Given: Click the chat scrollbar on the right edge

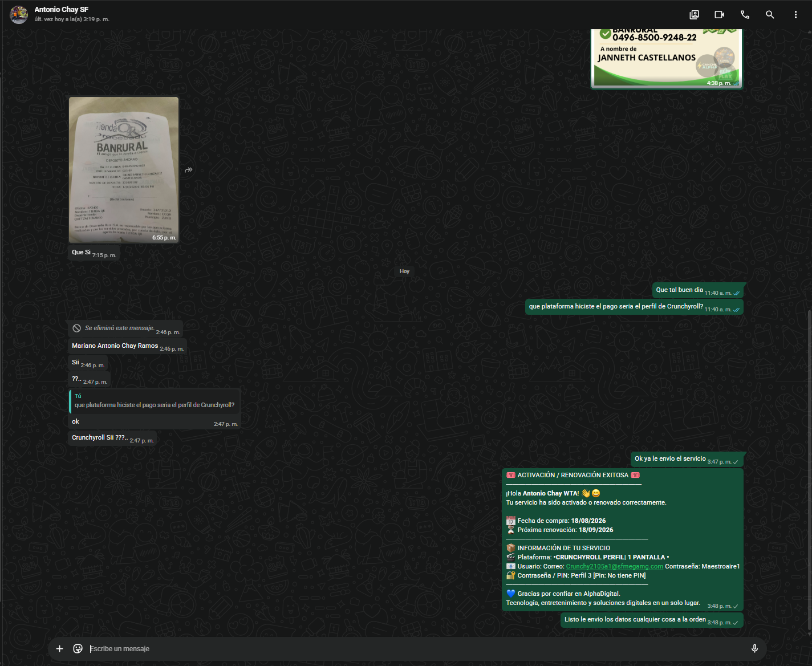Looking at the screenshot, I should (x=809, y=470).
